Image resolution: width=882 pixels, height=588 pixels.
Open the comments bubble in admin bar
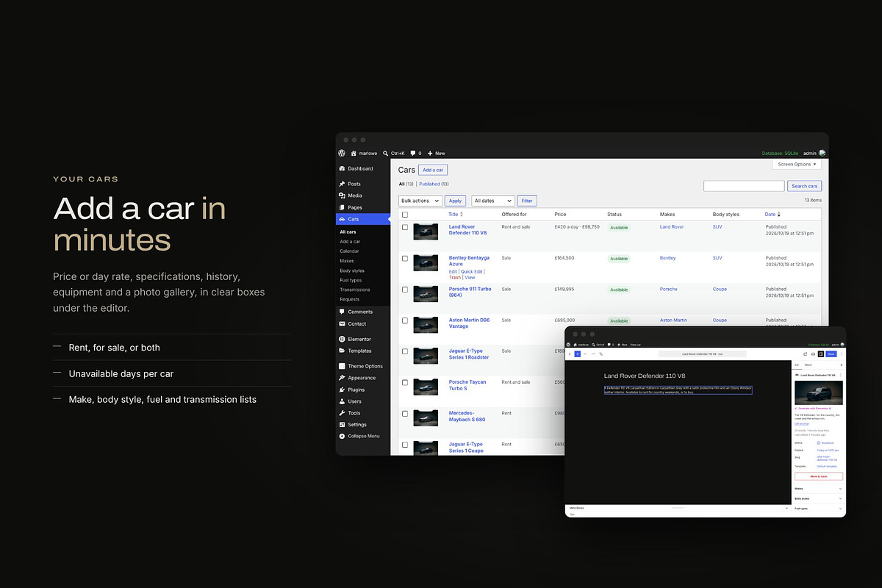412,154
